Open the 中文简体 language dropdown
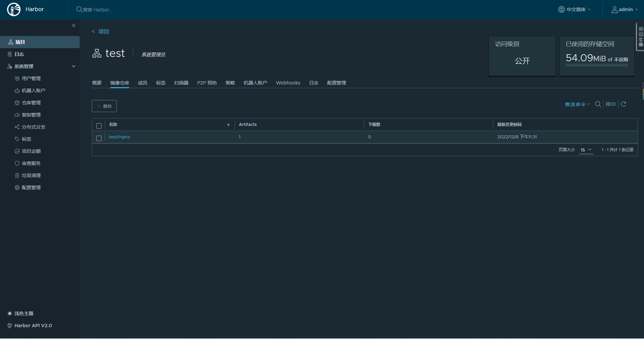The width and height of the screenshot is (644, 339). click(x=574, y=9)
